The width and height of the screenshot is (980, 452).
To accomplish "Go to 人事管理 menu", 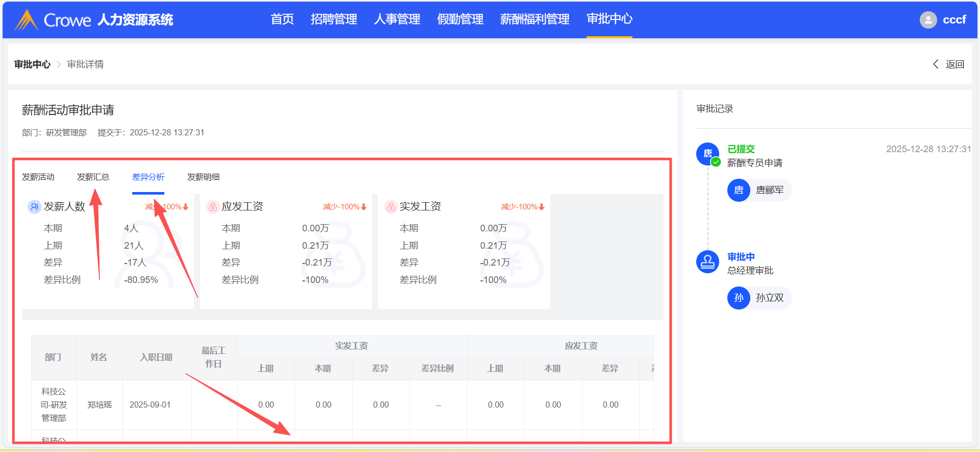I will coord(397,19).
